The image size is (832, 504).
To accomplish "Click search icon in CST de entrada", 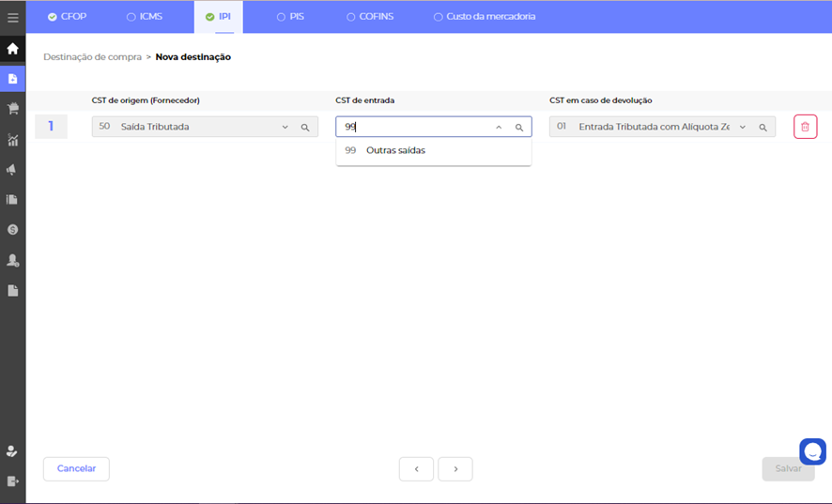I will [518, 128].
